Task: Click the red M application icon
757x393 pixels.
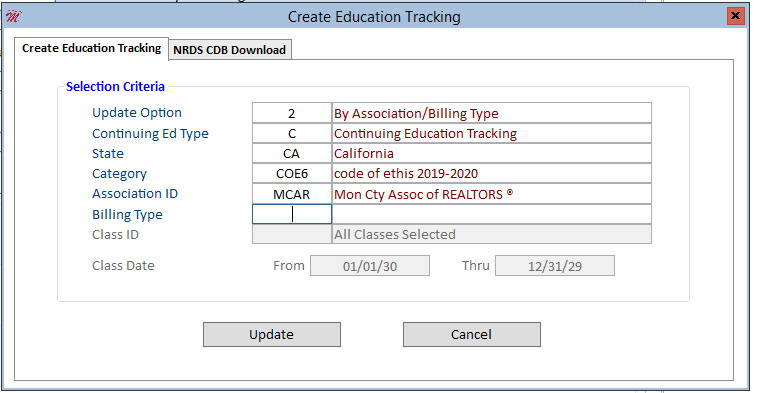Action: click(13, 17)
